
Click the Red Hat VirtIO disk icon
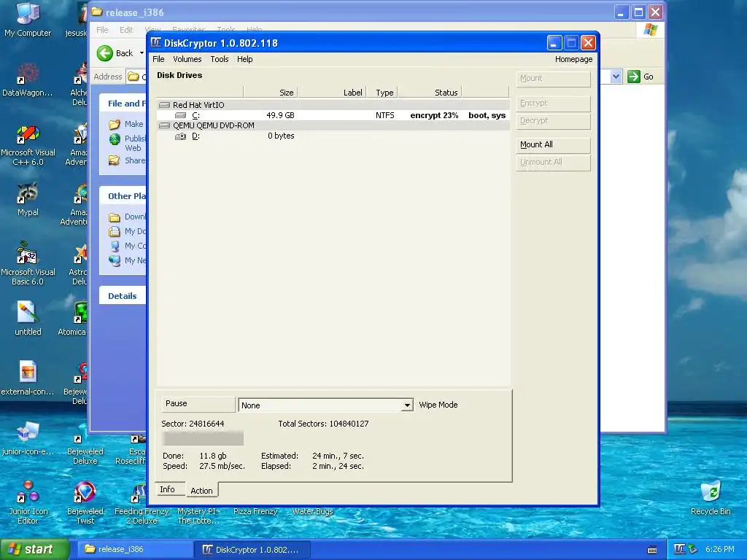(164, 105)
